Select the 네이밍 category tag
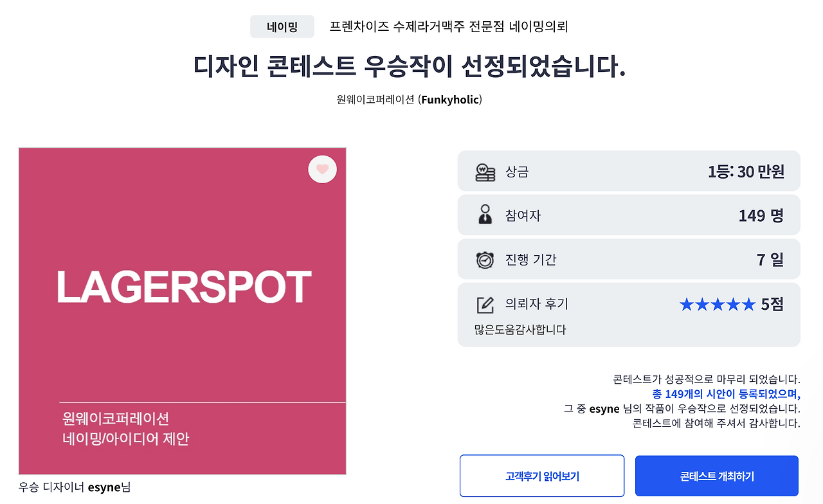The width and height of the screenshot is (823, 504). [x=282, y=27]
